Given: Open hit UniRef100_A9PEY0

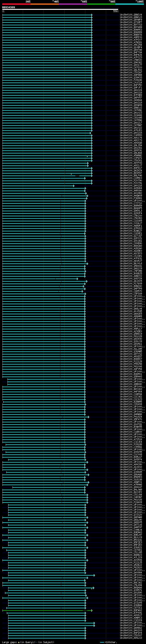Looking at the screenshot, I should [131, 37].
